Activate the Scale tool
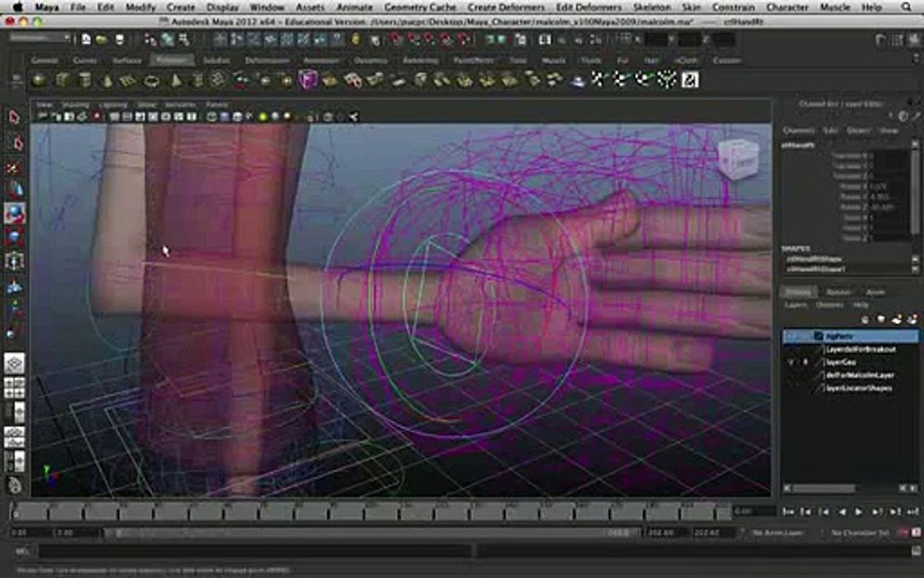Screen dimensions: 924x578 pyautogui.click(x=14, y=238)
